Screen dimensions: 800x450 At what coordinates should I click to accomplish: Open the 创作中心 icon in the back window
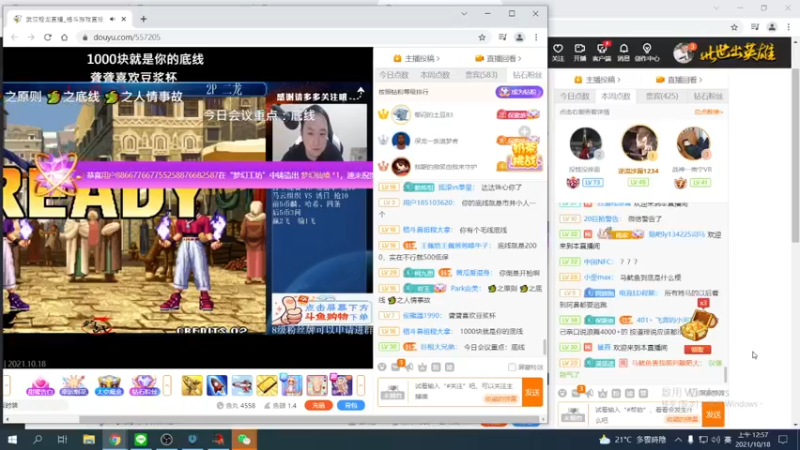[x=647, y=52]
